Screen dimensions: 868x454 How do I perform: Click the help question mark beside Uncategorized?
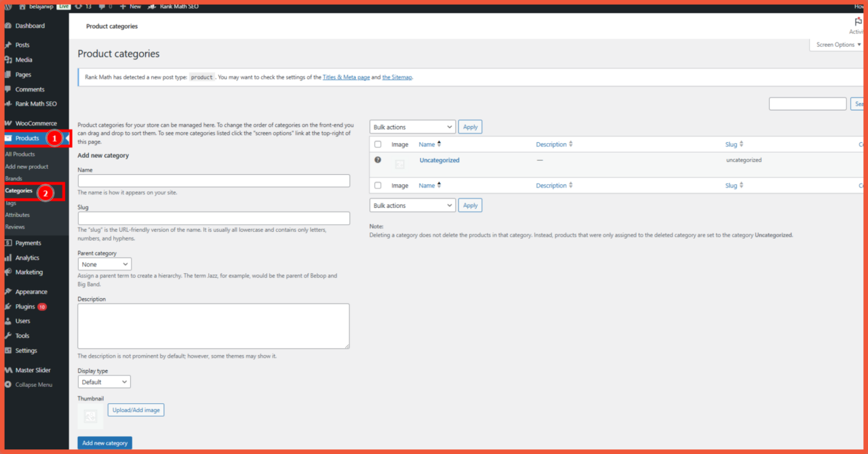tap(378, 160)
